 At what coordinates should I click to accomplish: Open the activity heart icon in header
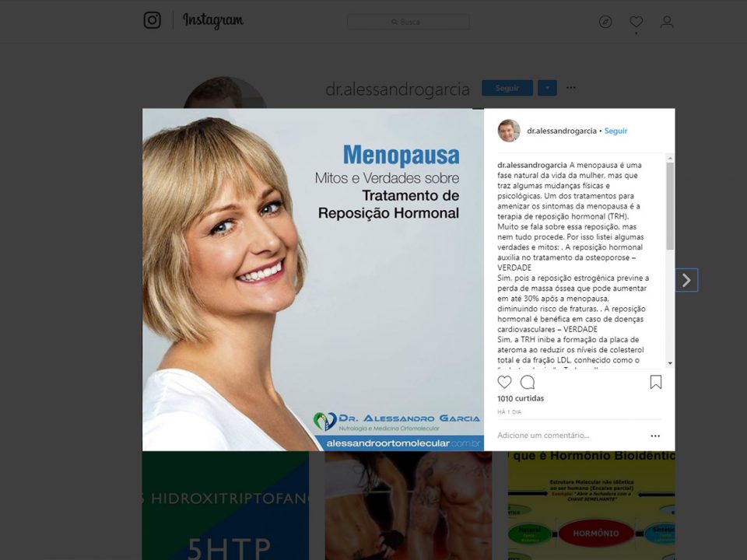(x=636, y=22)
